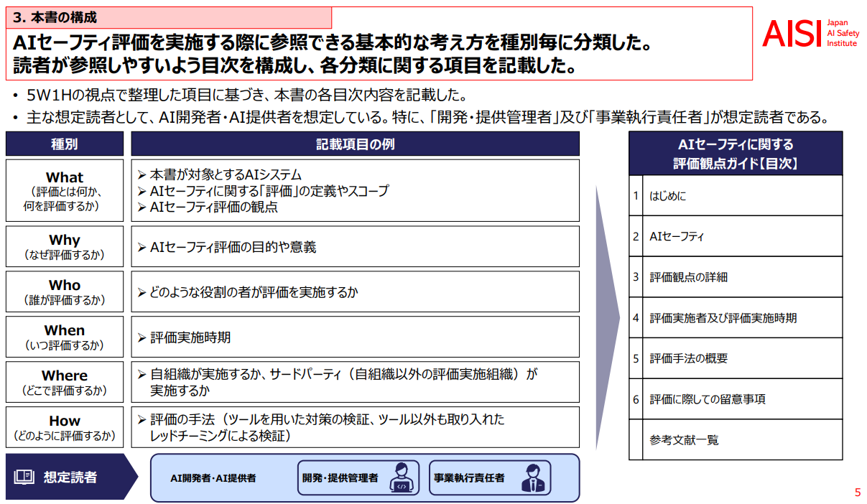The width and height of the screenshot is (867, 504).
Task: Click the open book icon beside 想定読者
Action: 24,477
